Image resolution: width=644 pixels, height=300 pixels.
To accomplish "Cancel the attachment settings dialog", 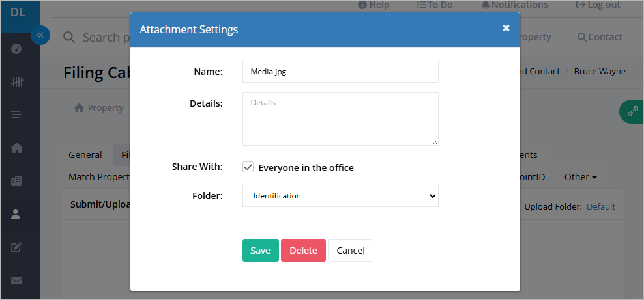I will pyautogui.click(x=350, y=251).
